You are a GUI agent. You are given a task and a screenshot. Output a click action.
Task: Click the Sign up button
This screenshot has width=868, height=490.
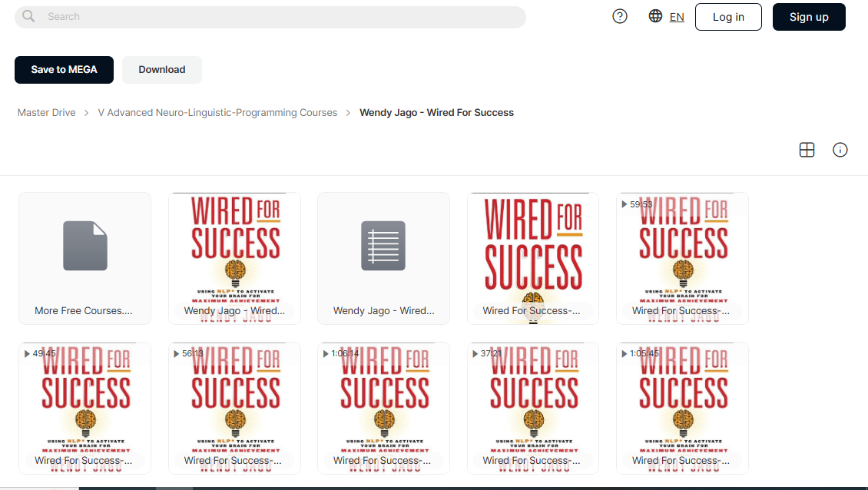pos(809,17)
